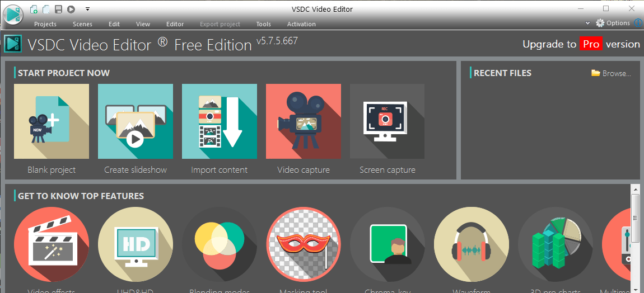The width and height of the screenshot is (644, 293).
Task: Click the Waveform headphones icon
Action: [472, 244]
